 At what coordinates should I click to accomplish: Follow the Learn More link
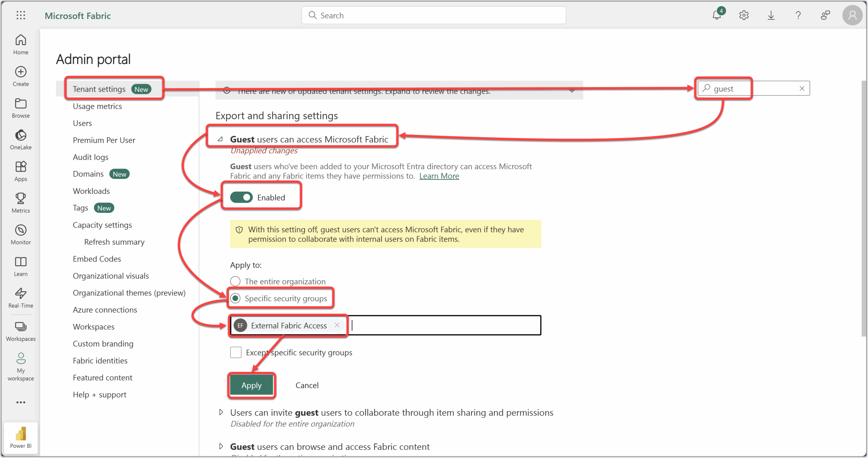pos(439,176)
